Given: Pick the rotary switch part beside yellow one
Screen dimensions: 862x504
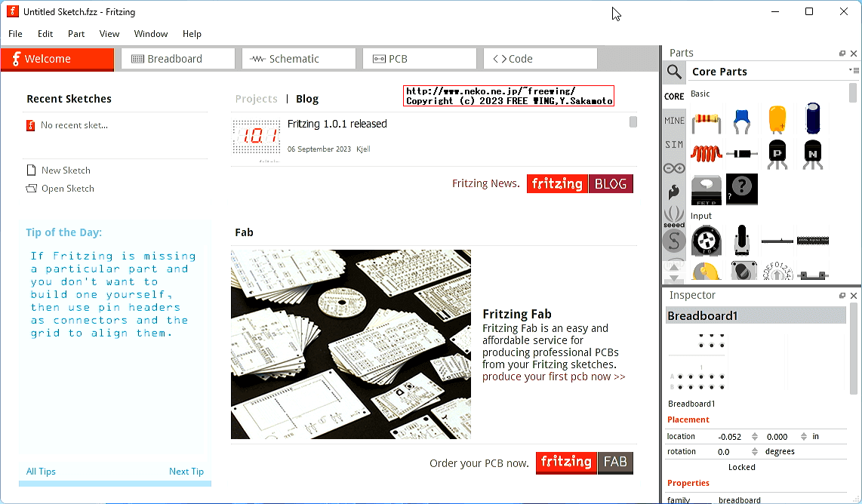Looking at the screenshot, I should 743,271.
